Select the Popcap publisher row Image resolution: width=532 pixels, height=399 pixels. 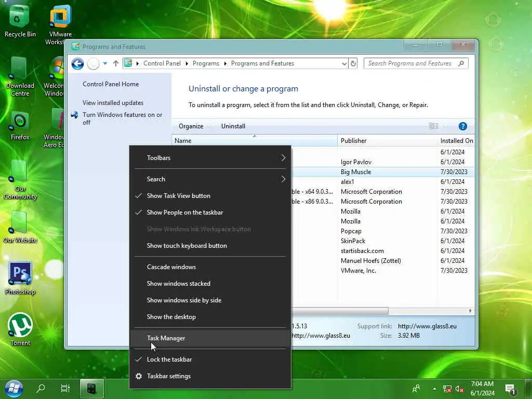click(x=382, y=231)
